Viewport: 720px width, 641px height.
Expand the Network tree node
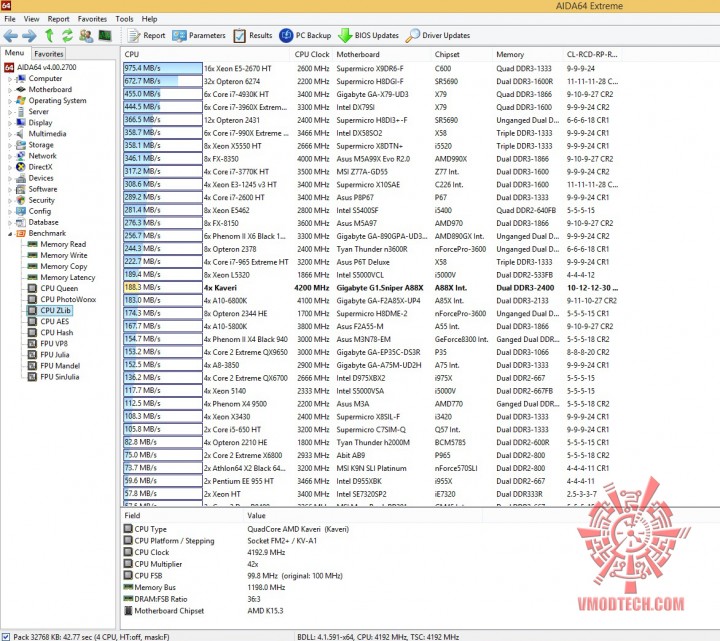point(10,156)
